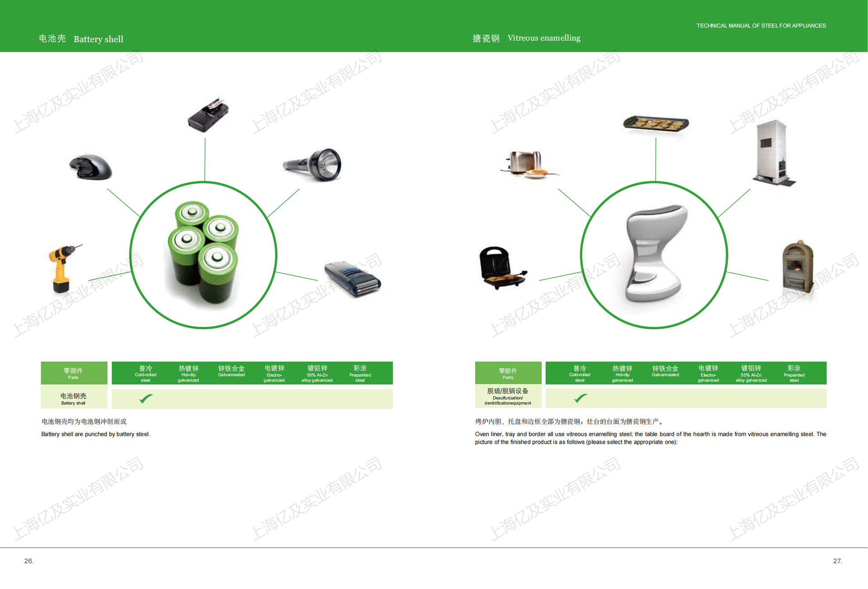Screen dimensions: 868x589
Task: Click the computer mouse image
Action: 91,167
